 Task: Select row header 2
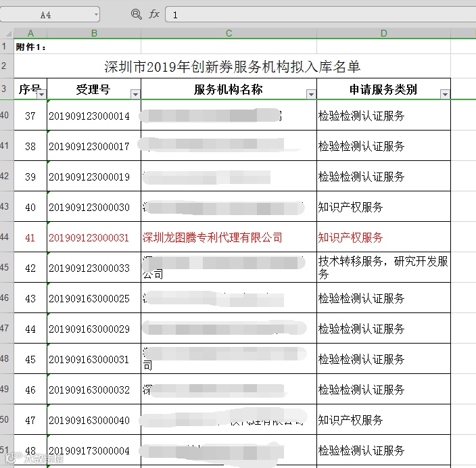click(x=7, y=66)
